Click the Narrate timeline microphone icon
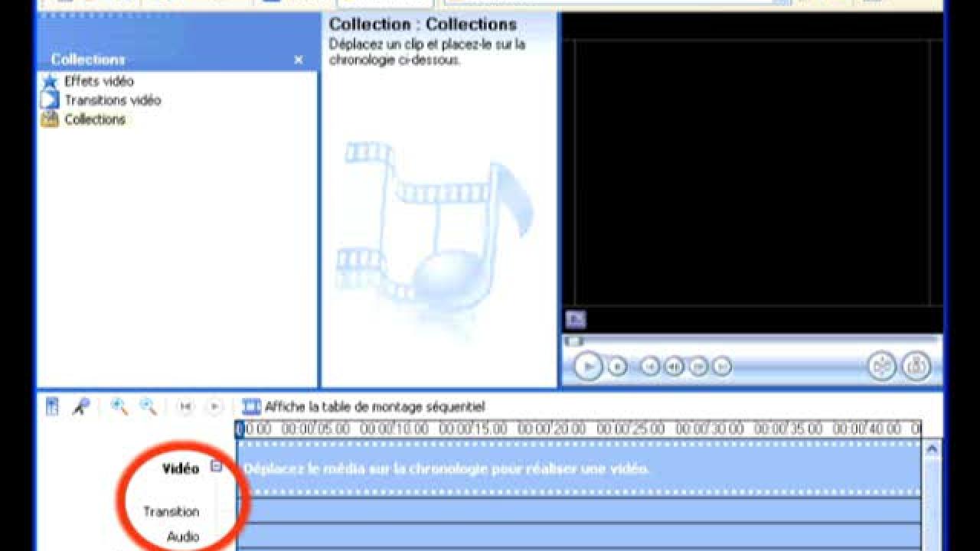The height and width of the screenshot is (551, 980). (80, 407)
